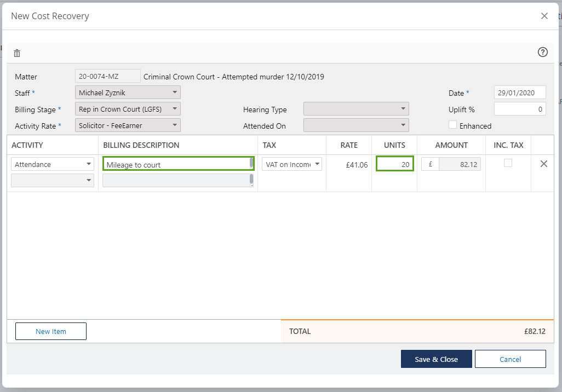The image size is (562, 392).
Task: Expand the Hearing Type dropdown
Action: 356,109
